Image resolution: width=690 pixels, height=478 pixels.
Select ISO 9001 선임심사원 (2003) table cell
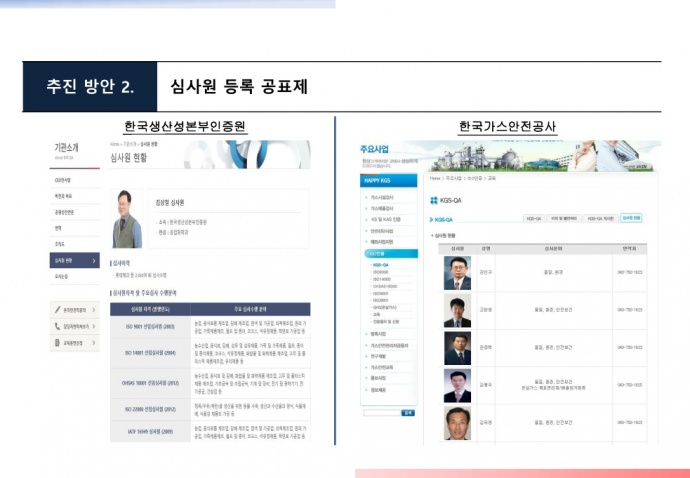point(150,327)
